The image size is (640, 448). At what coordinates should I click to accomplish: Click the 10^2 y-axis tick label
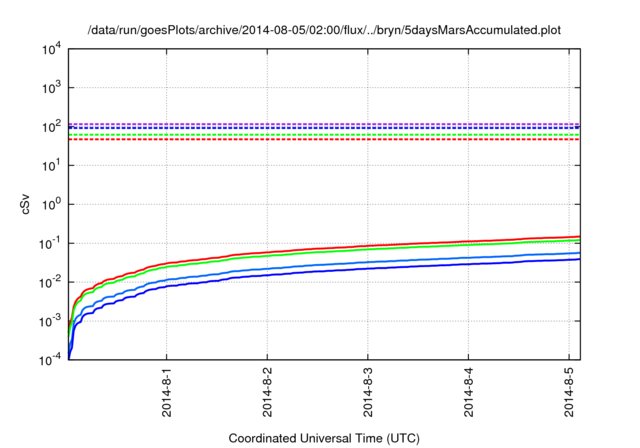(x=51, y=126)
